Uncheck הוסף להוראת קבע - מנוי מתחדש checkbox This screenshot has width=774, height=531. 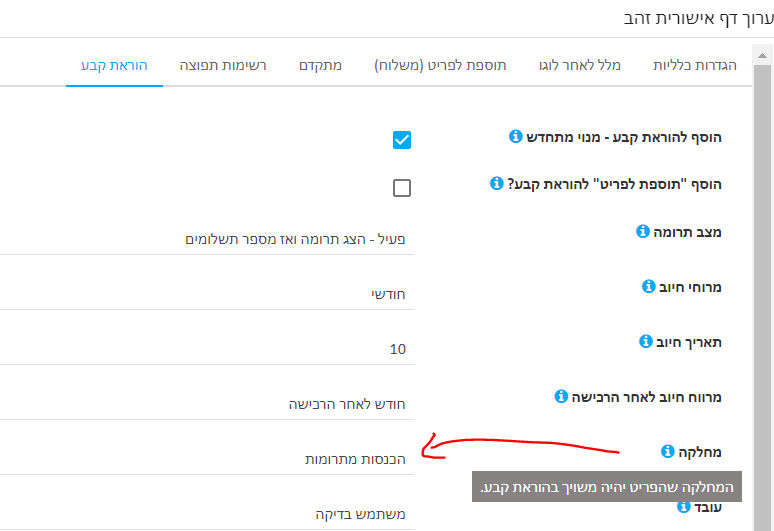click(x=402, y=140)
